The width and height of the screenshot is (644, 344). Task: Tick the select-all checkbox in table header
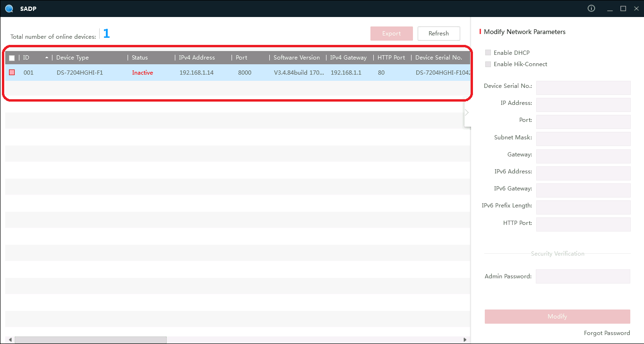pyautogui.click(x=12, y=58)
